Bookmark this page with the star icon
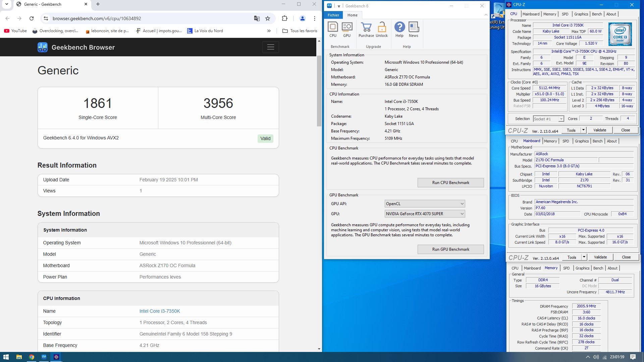644x362 pixels. point(268,18)
